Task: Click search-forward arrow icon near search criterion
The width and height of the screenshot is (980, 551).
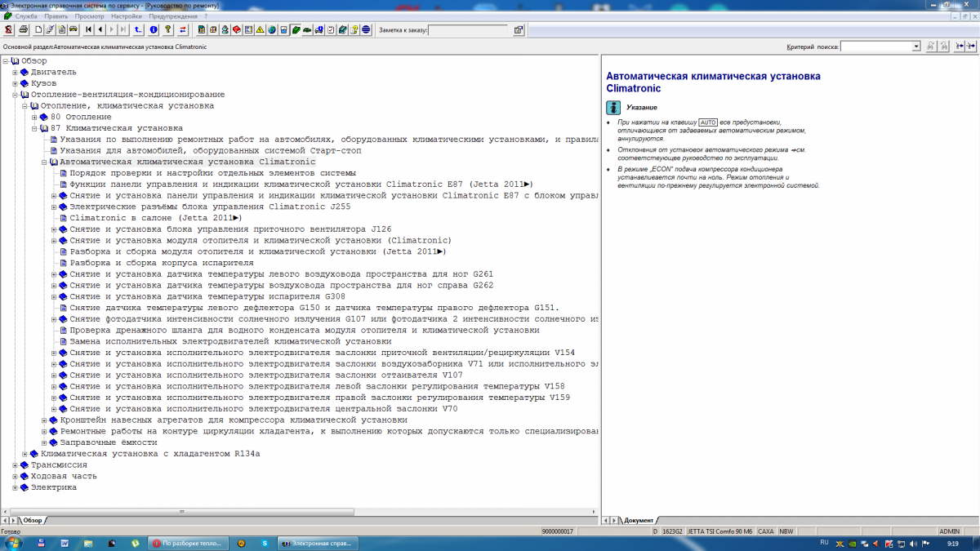Action: (x=971, y=47)
